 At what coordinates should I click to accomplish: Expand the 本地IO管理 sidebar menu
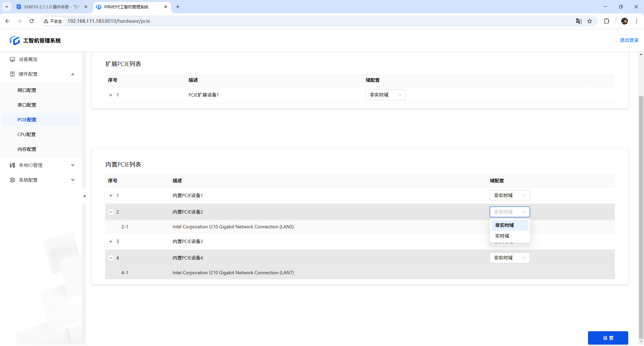point(42,165)
